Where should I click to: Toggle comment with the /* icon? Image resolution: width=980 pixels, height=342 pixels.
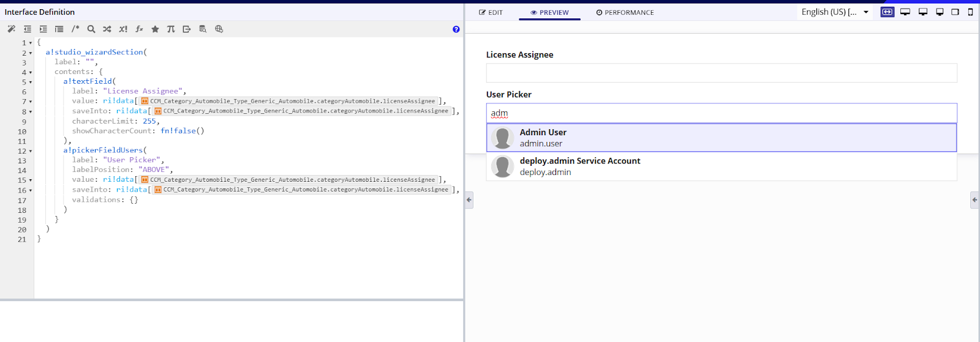[x=75, y=29]
